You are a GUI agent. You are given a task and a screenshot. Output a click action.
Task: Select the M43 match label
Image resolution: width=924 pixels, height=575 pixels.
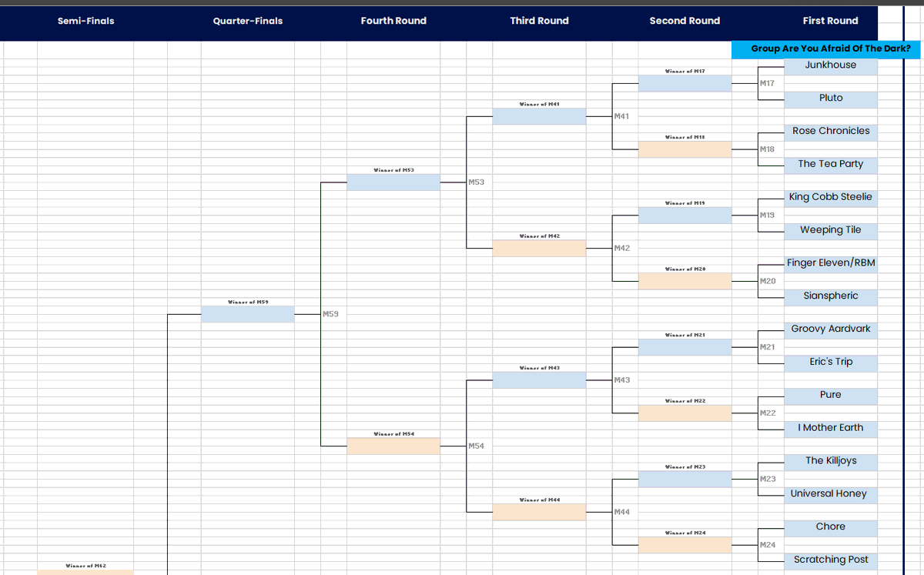(x=622, y=380)
